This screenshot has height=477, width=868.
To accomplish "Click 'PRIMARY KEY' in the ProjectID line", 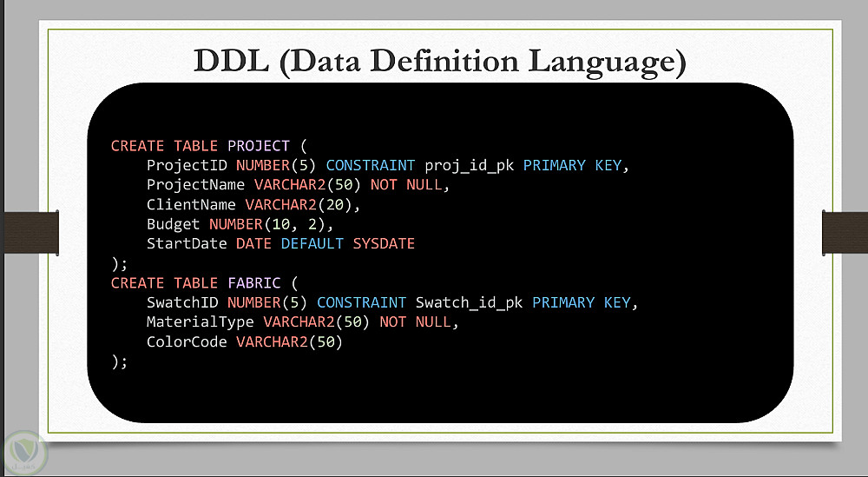I will pos(572,166).
